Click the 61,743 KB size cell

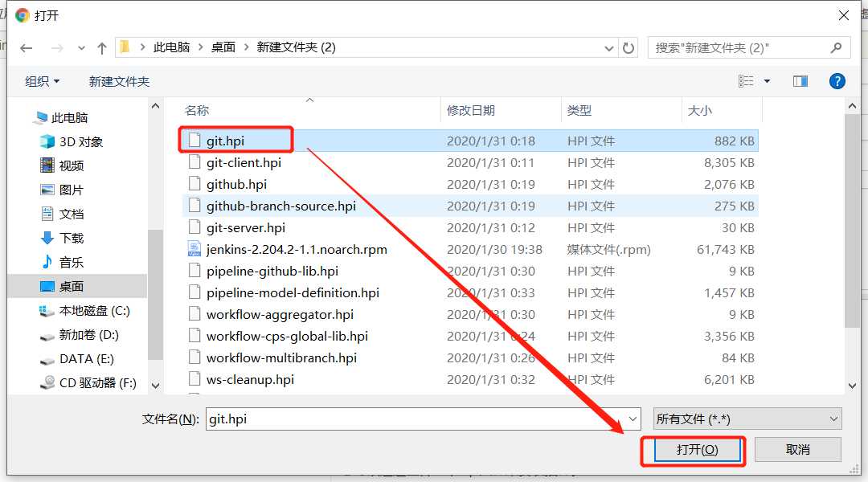coord(725,250)
